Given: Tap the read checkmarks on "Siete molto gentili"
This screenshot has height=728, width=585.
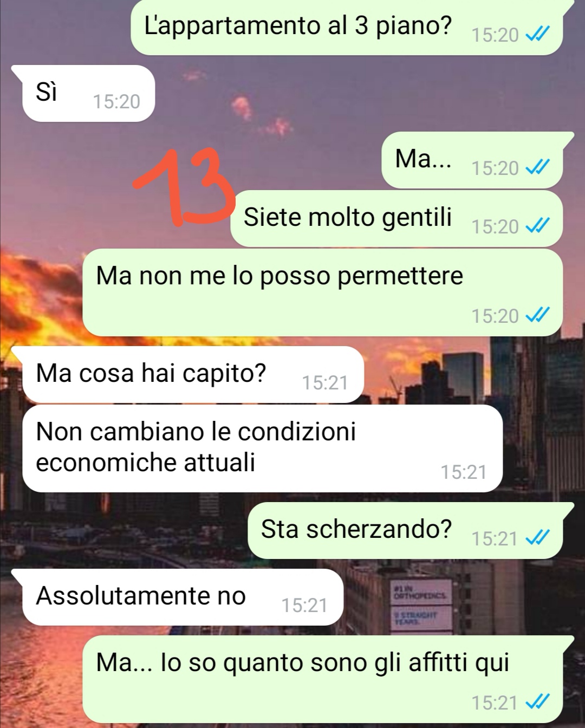Looking at the screenshot, I should click(x=538, y=226).
